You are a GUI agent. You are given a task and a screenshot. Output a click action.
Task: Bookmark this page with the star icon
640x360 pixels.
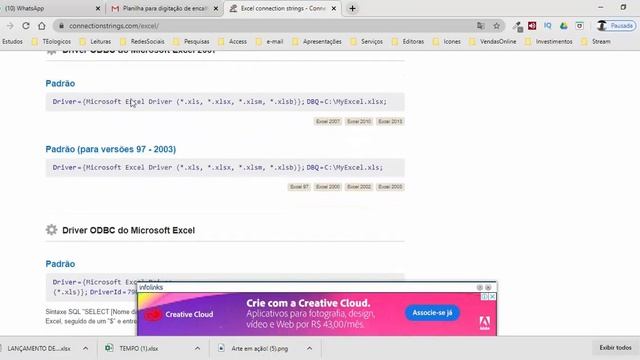[496, 26]
